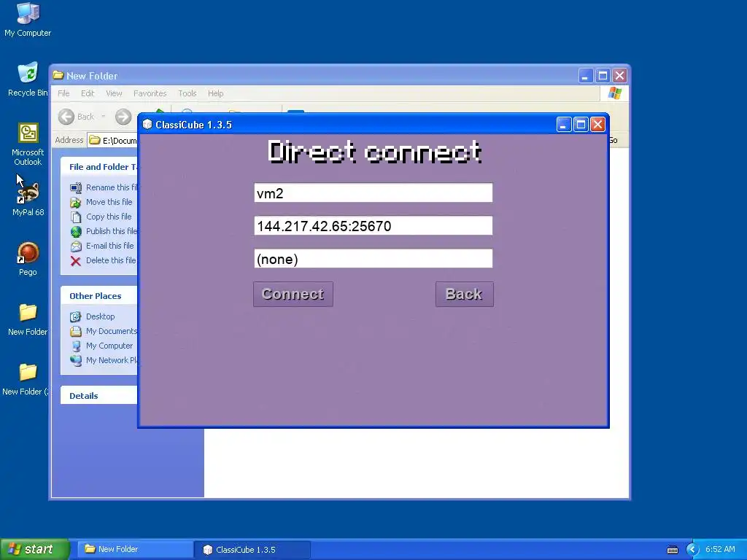The width and height of the screenshot is (747, 560).
Task: Click the My Documents link in Other Places
Action: (x=112, y=332)
